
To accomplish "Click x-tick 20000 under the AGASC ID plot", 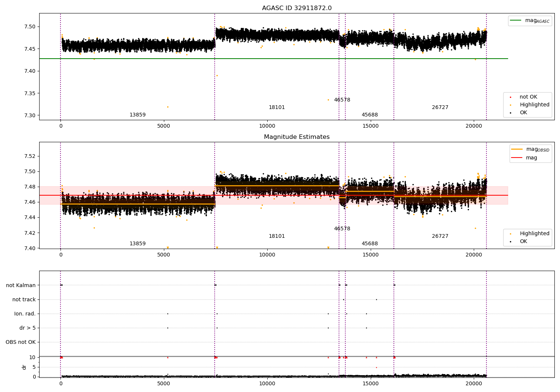I will coord(474,126).
